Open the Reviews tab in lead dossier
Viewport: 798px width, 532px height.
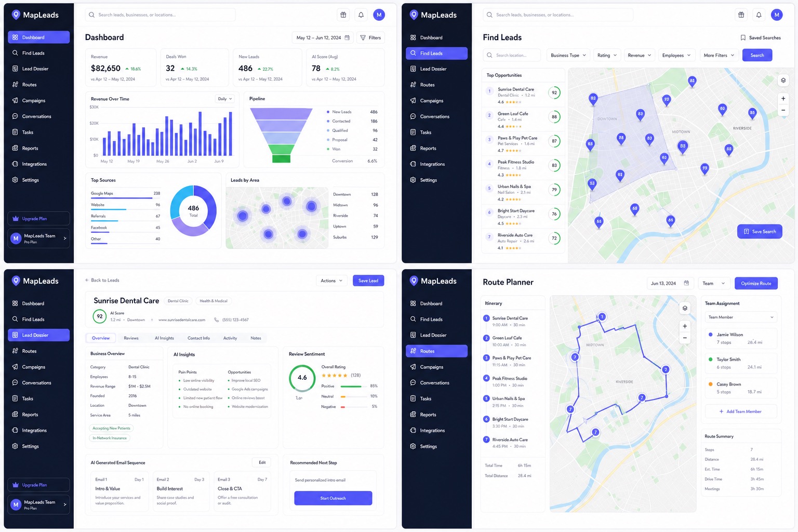[131, 338]
